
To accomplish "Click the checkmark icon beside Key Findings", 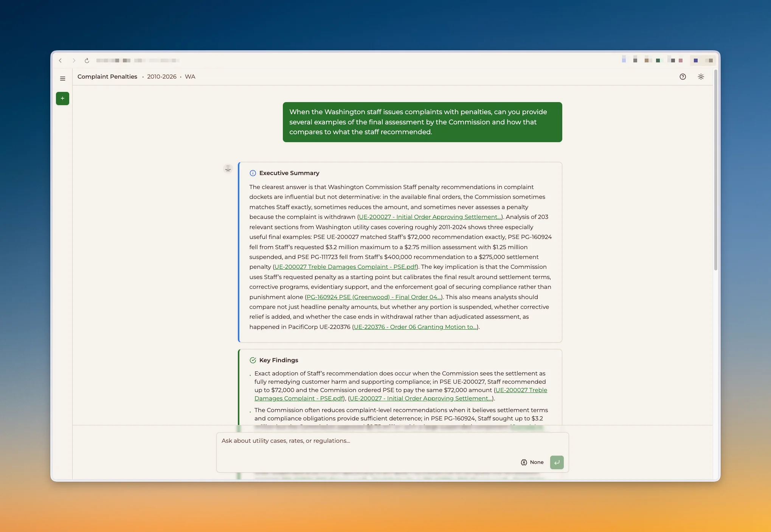I will pos(253,360).
